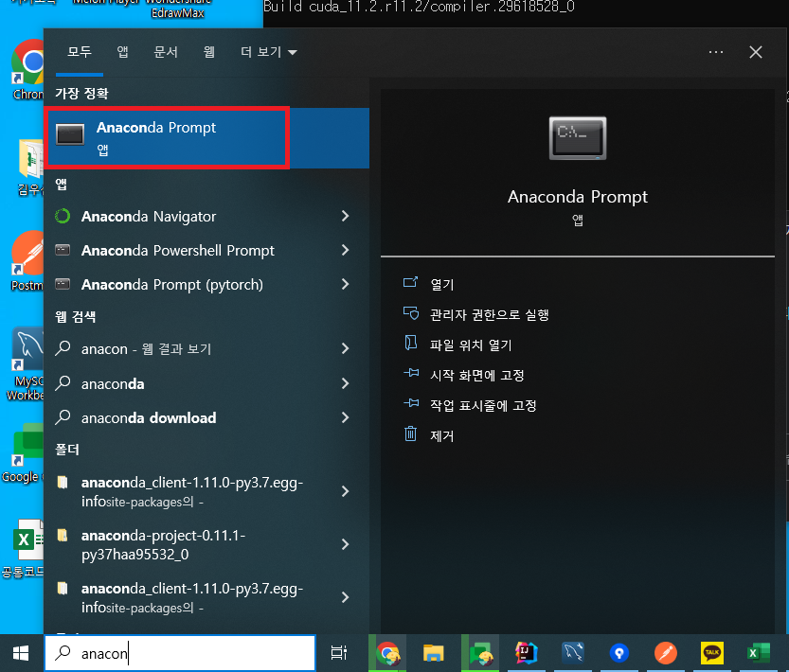789x672 pixels.
Task: Open Task View from the taskbar
Action: [x=339, y=653]
